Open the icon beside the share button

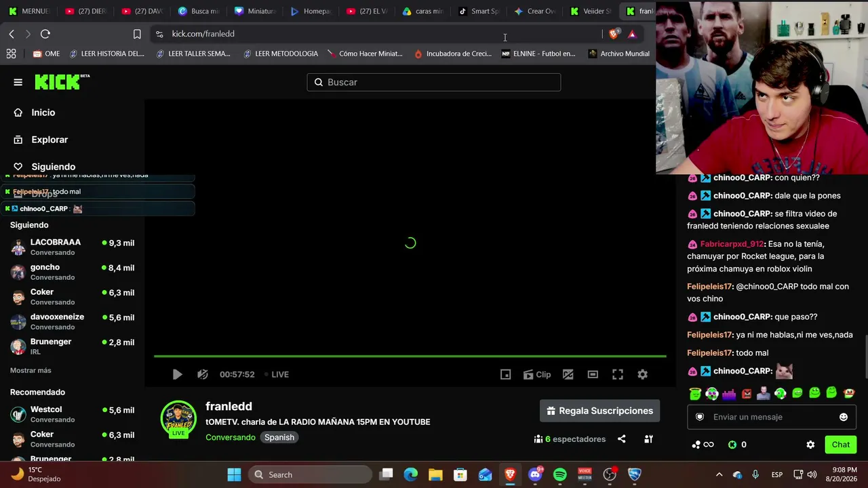648,439
